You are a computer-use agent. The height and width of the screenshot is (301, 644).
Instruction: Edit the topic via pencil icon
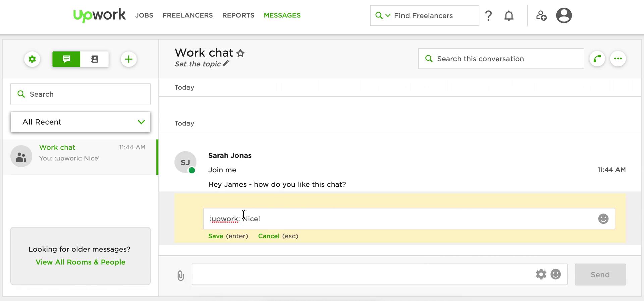226,63
